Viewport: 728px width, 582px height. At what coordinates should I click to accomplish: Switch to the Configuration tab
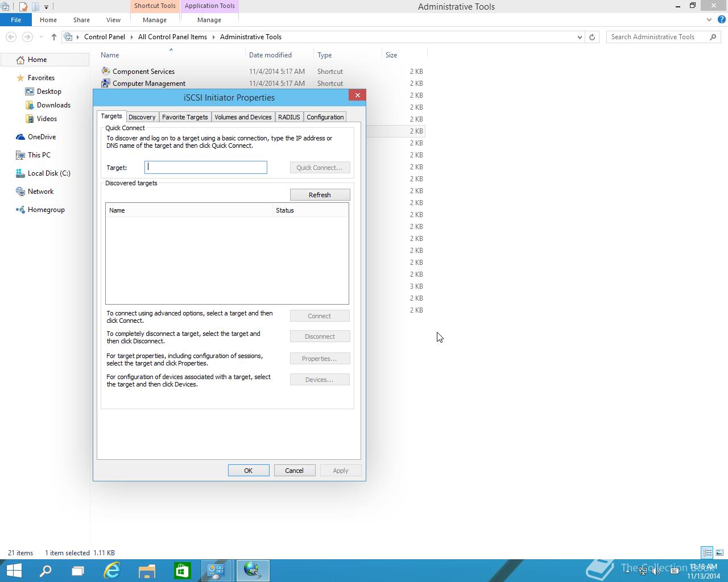coord(325,117)
